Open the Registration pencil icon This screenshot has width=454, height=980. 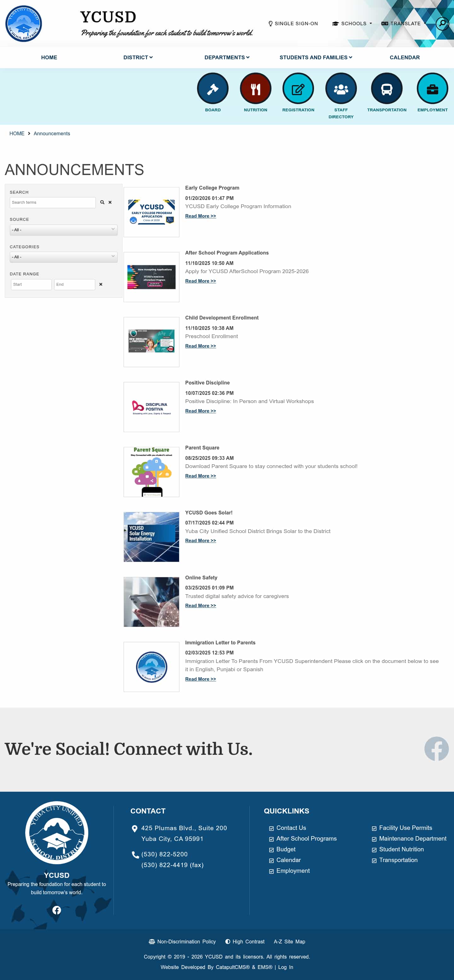(298, 88)
